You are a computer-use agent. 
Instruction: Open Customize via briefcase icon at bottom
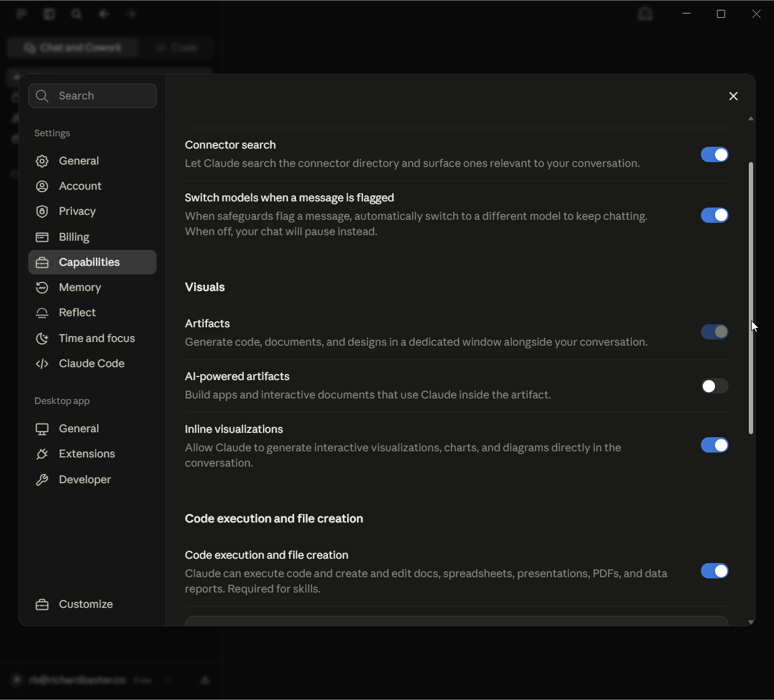42,604
